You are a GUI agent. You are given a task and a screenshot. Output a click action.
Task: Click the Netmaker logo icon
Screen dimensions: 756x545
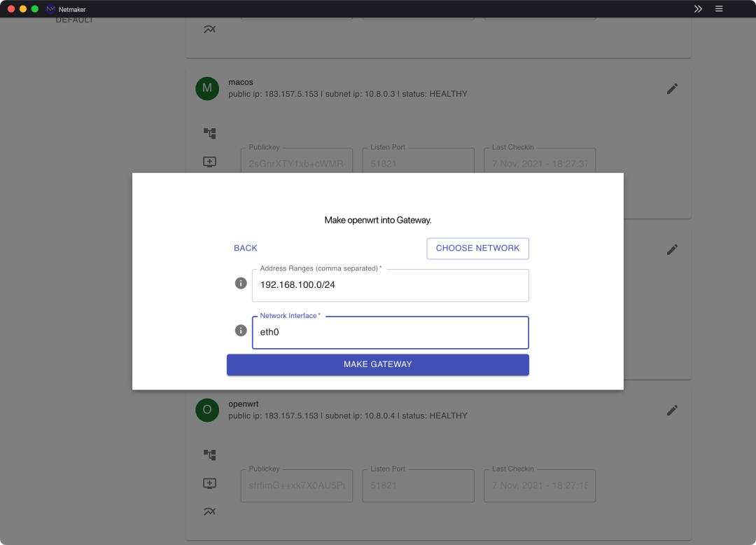click(x=50, y=9)
